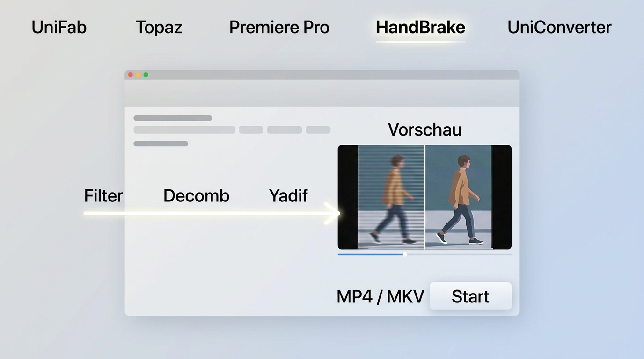Select the Premiere Pro tab
Image resolution: width=644 pixels, height=359 pixels.
pos(279,27)
